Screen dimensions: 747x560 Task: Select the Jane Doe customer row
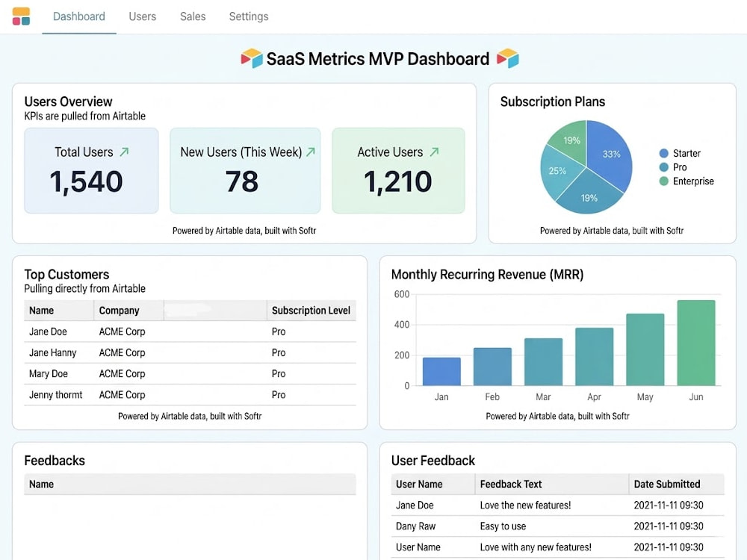[190, 332]
